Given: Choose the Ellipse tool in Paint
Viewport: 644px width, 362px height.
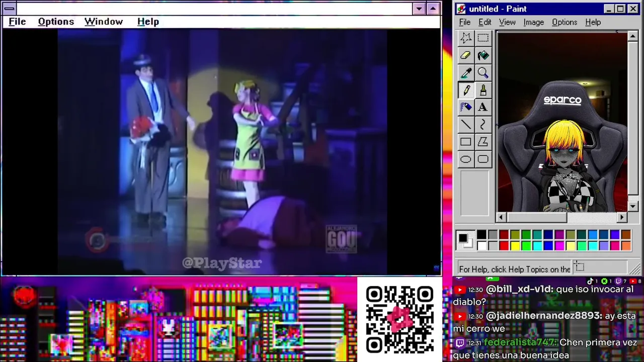Looking at the screenshot, I should point(466,159).
